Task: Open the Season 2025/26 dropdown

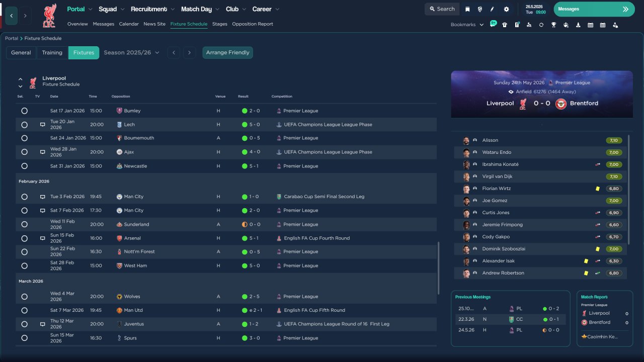Action: [x=131, y=53]
